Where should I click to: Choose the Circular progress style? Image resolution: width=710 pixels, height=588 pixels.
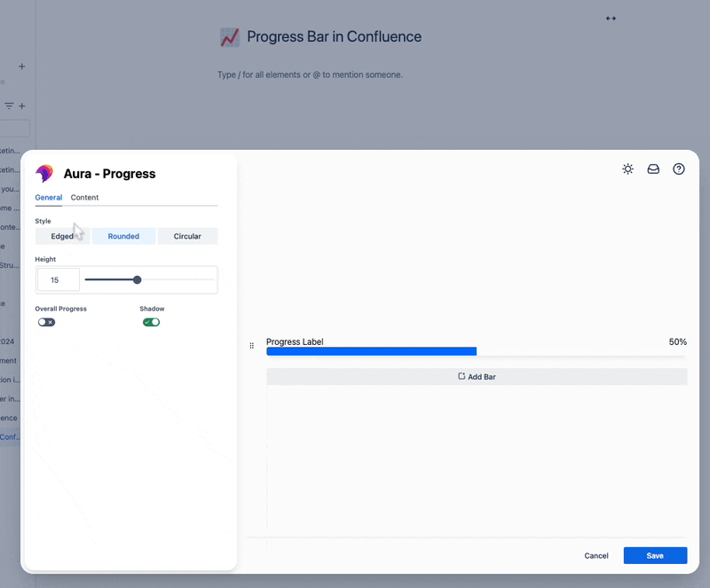(x=187, y=236)
